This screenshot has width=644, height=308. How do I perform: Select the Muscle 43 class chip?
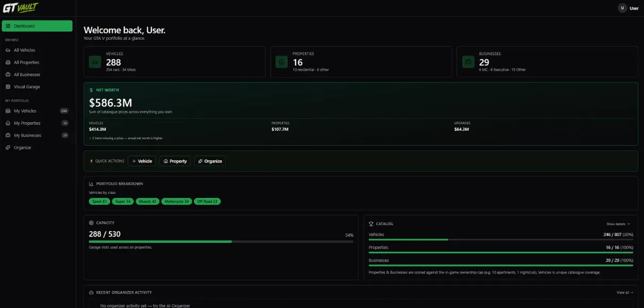148,201
